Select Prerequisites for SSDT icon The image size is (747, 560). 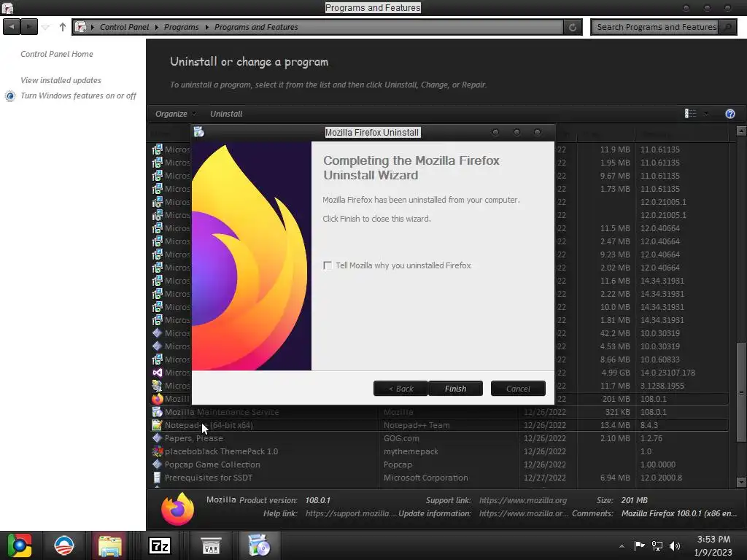(x=158, y=478)
